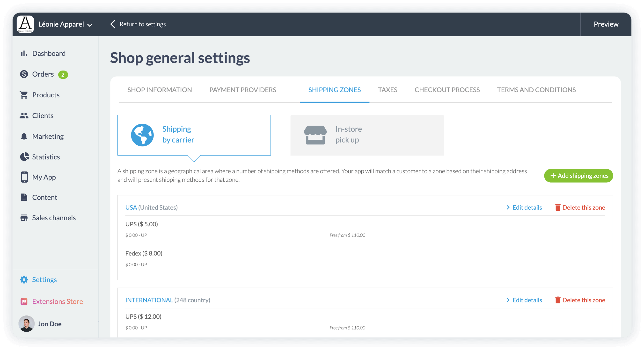
Task: Open Clients section
Action: click(43, 116)
